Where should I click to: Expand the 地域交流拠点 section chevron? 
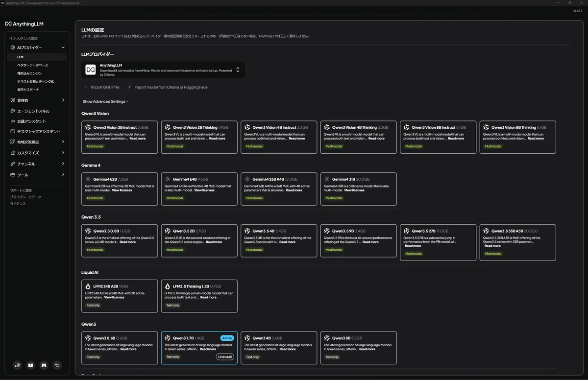point(63,142)
